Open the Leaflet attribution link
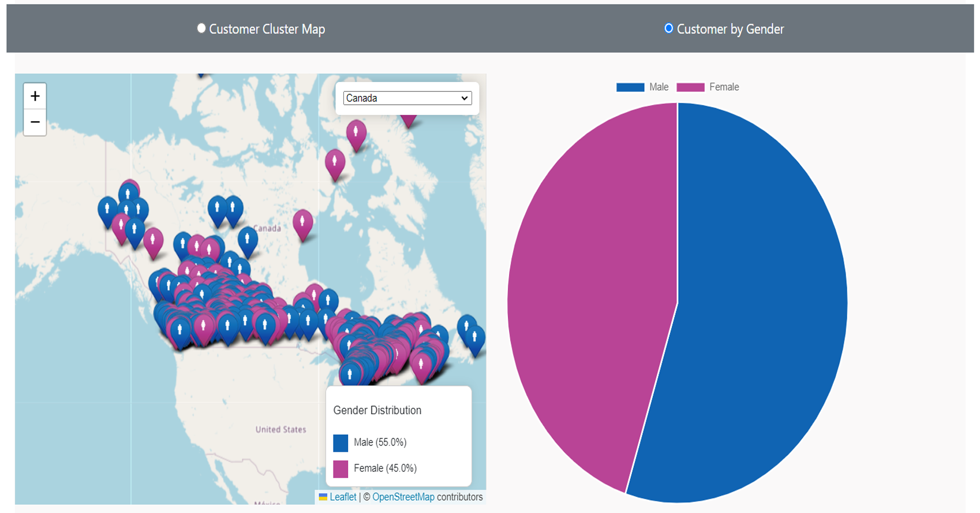Screen dimensions: 980x513 click(x=343, y=497)
